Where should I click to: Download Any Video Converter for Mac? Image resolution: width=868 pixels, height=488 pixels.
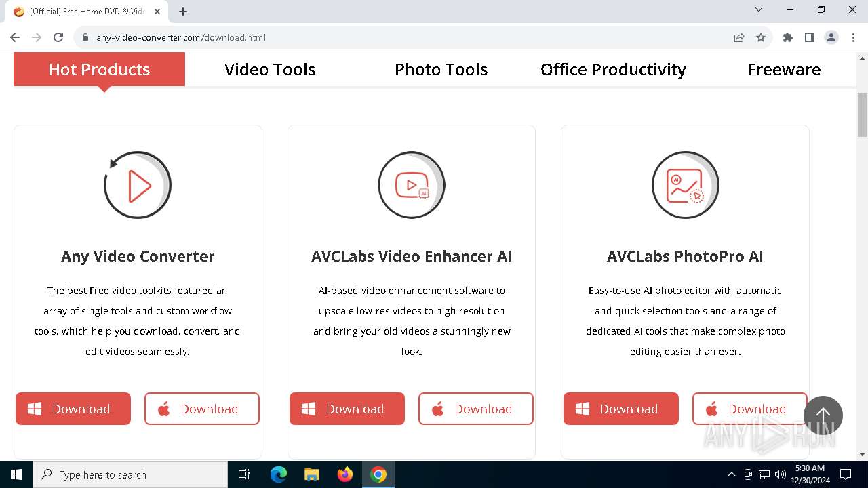202,409
